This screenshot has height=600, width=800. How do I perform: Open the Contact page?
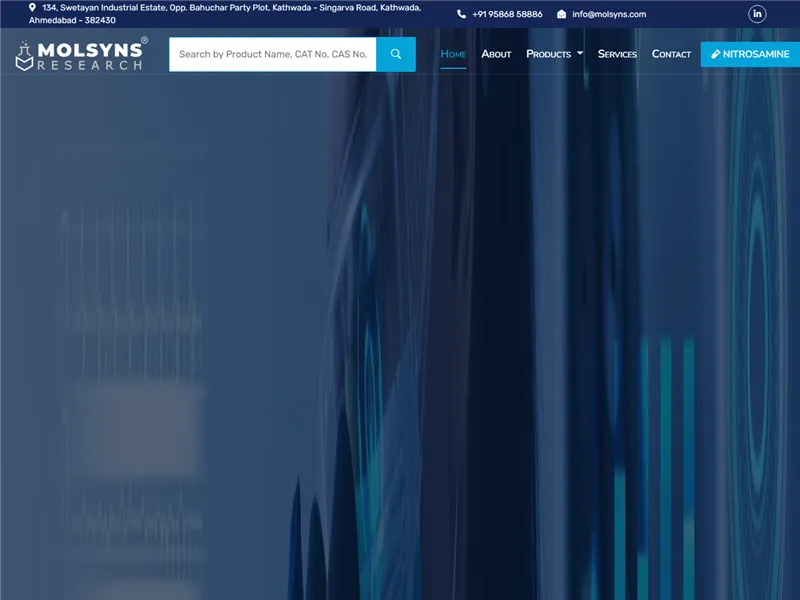point(671,54)
